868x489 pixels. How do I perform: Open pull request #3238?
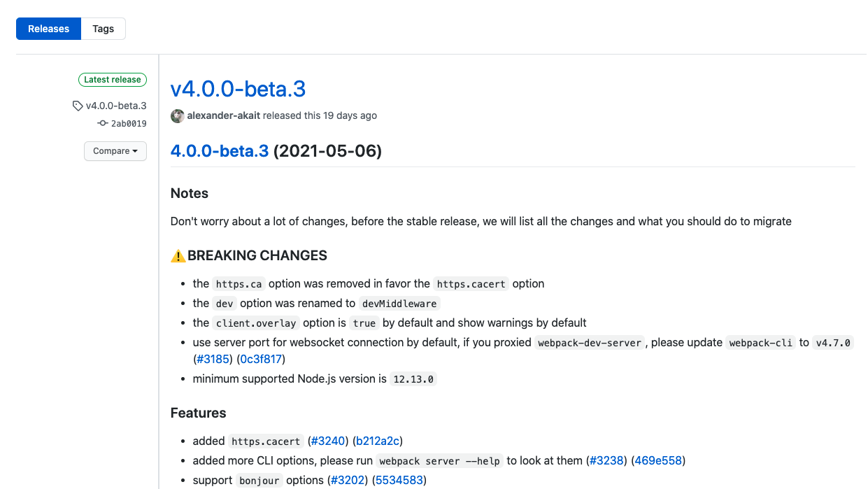point(606,460)
